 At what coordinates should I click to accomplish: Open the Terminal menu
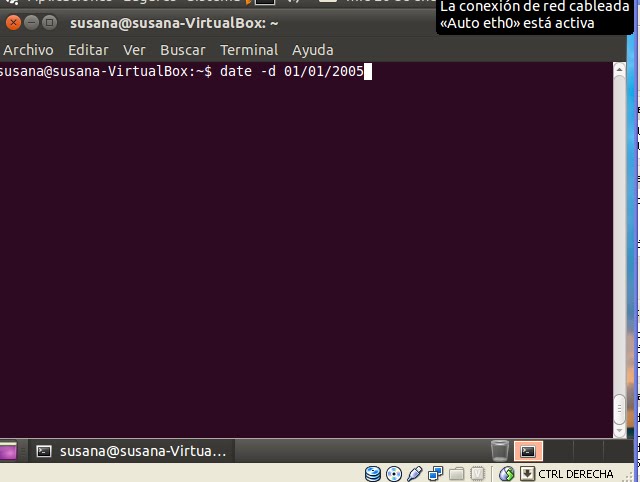[x=249, y=50]
